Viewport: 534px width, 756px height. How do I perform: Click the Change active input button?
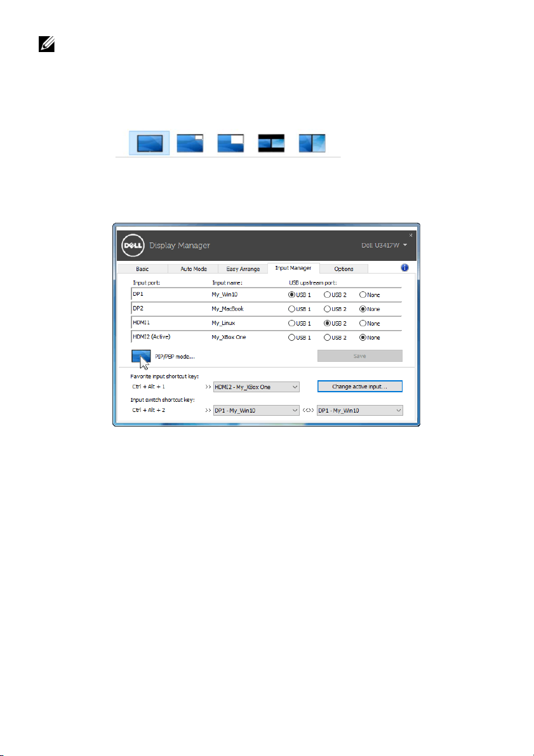(359, 386)
